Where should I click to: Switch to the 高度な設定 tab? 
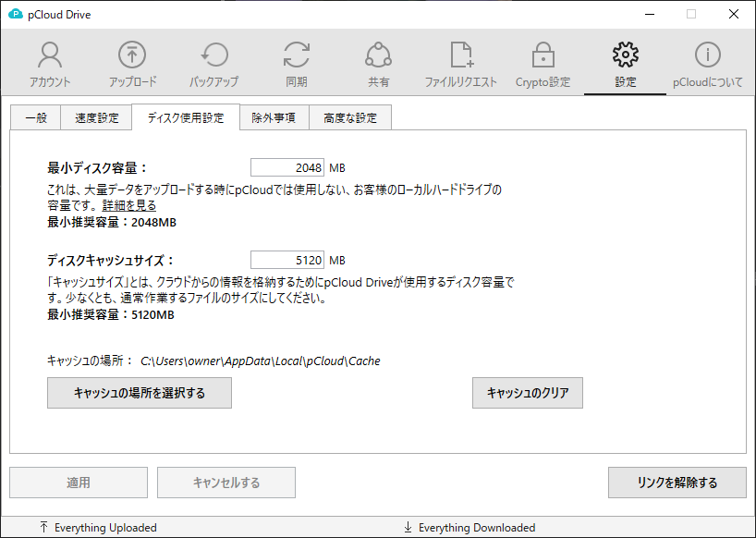(350, 117)
